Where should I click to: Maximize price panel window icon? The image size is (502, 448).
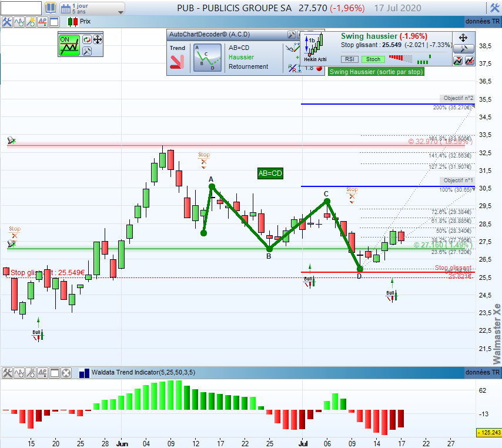click(x=54, y=22)
